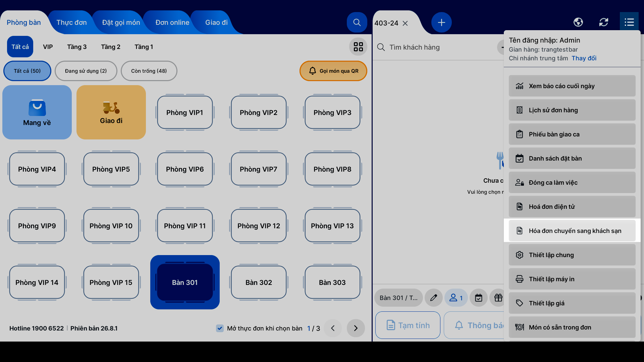Select the Tất cả area filter
The width and height of the screenshot is (644, 362).
pos(20,47)
